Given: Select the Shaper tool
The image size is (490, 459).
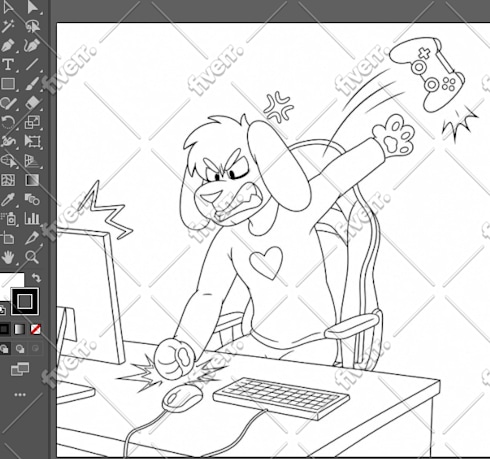Looking at the screenshot, I should [8, 103].
